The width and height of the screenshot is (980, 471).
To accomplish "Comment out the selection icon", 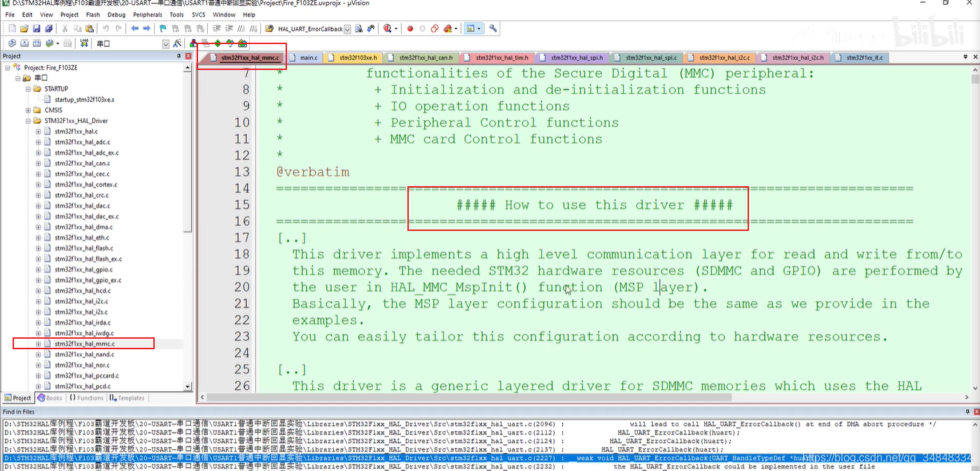I will [241, 29].
